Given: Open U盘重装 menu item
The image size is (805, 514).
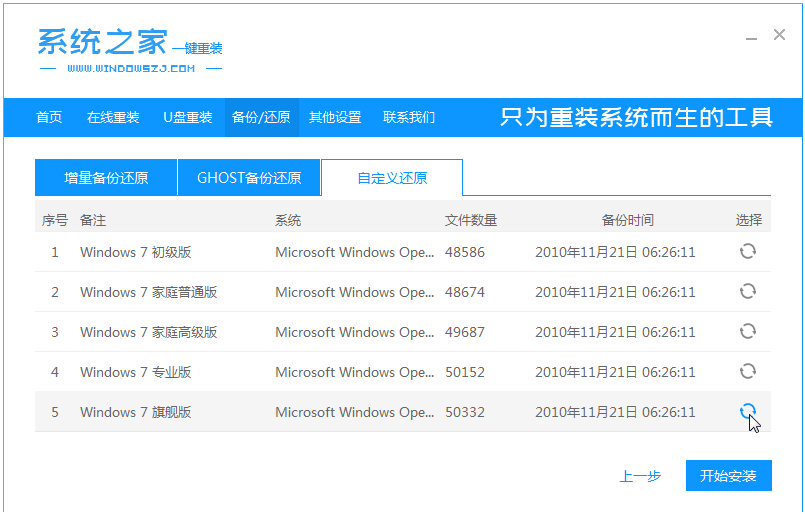Looking at the screenshot, I should click(188, 117).
